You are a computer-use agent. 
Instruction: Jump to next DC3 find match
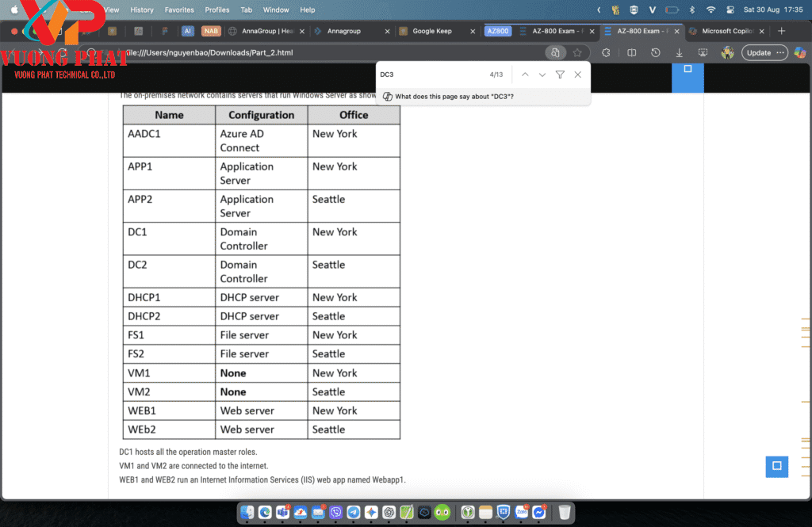tap(542, 74)
